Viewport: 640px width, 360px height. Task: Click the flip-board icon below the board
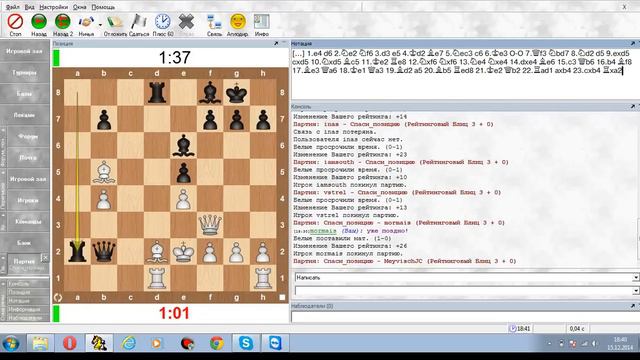[58, 298]
